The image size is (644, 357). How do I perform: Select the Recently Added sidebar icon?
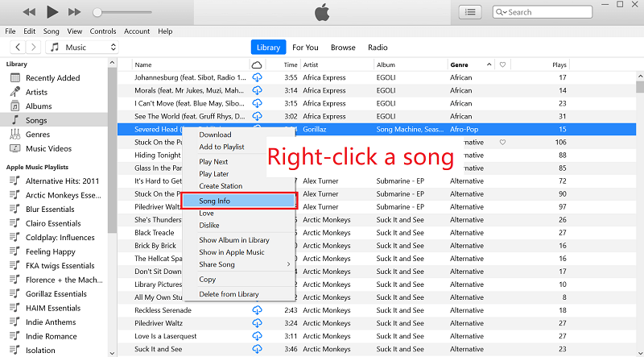click(15, 78)
